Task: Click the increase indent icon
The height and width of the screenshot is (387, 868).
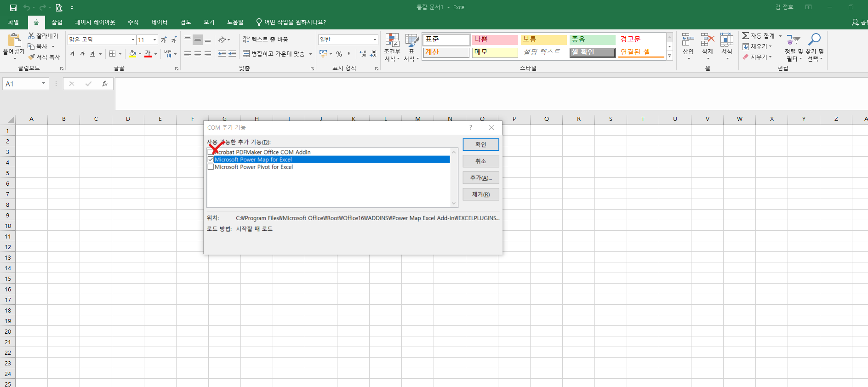Action: pos(232,54)
